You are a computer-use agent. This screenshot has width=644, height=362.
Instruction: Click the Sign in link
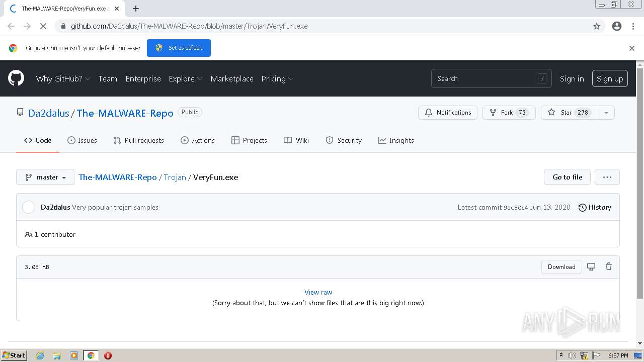pyautogui.click(x=572, y=79)
